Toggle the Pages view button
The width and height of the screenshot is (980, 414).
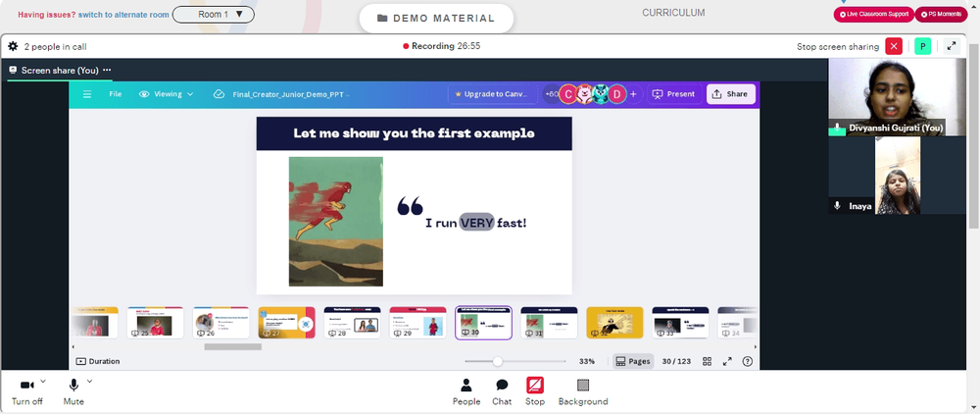pos(633,361)
